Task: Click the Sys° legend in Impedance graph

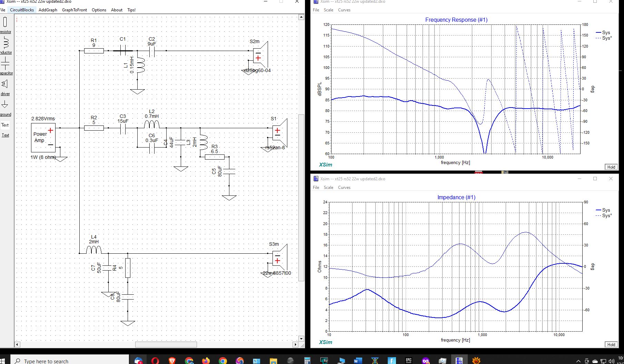Action: [x=604, y=215]
